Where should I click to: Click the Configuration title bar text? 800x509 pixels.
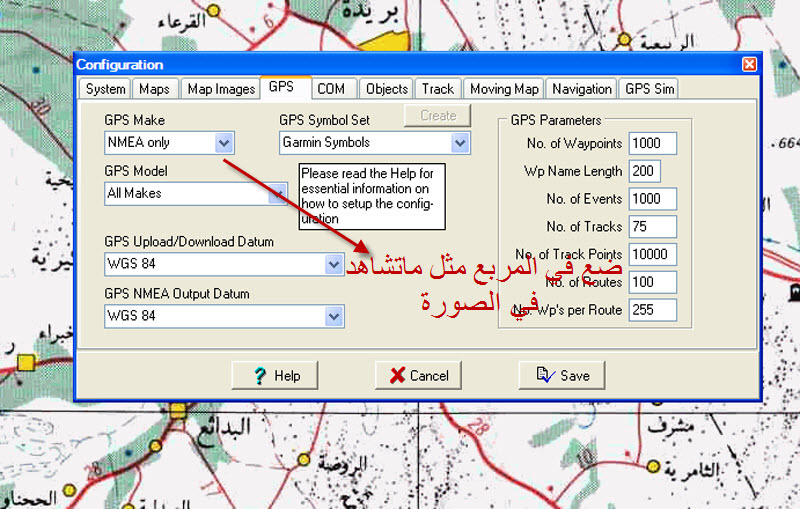[120, 65]
